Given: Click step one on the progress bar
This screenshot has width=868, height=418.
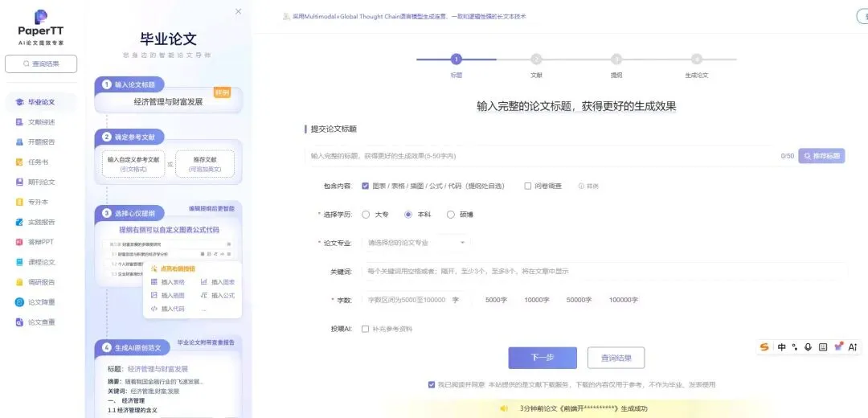Looking at the screenshot, I should click(457, 59).
